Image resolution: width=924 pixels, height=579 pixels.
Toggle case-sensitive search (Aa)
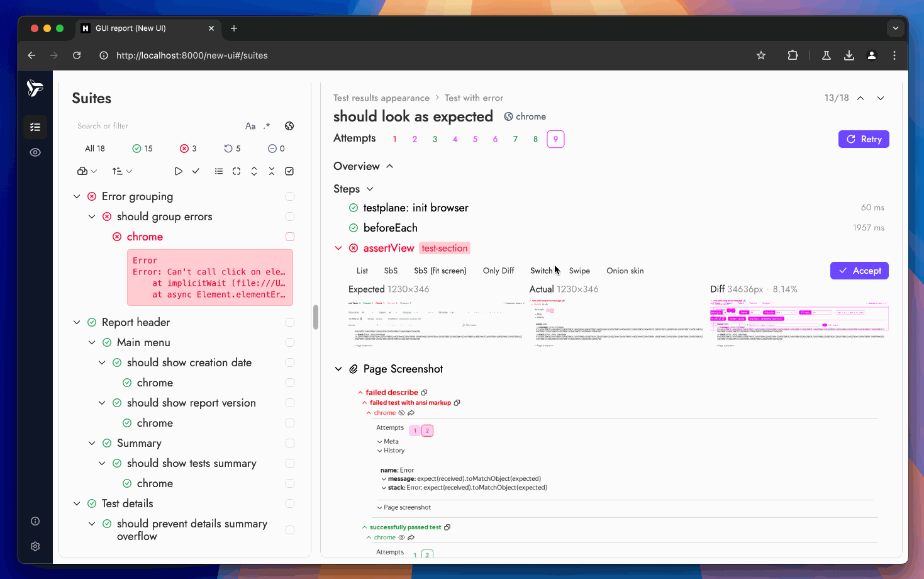coord(250,126)
